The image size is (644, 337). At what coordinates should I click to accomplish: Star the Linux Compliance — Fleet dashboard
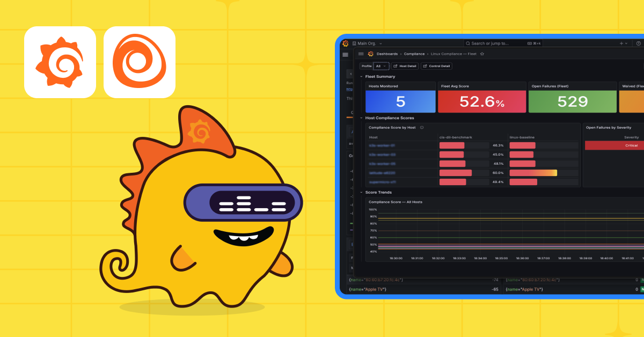482,54
